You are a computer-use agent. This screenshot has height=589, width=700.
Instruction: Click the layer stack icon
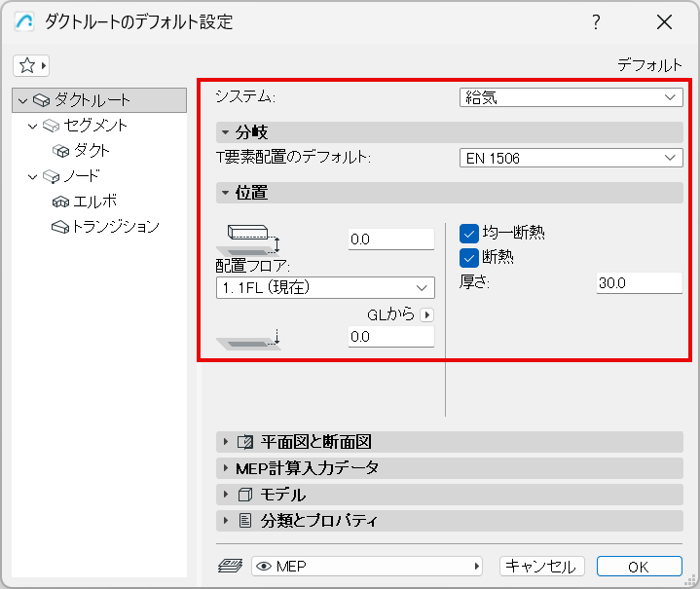tap(231, 566)
